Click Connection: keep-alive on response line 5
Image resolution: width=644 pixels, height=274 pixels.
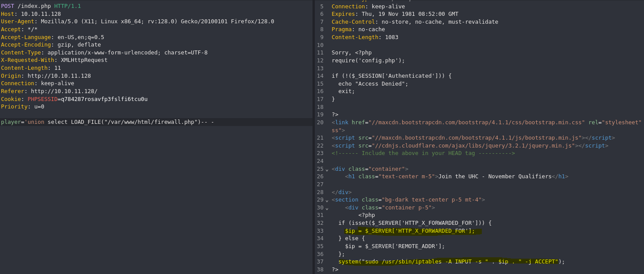tap(368, 7)
